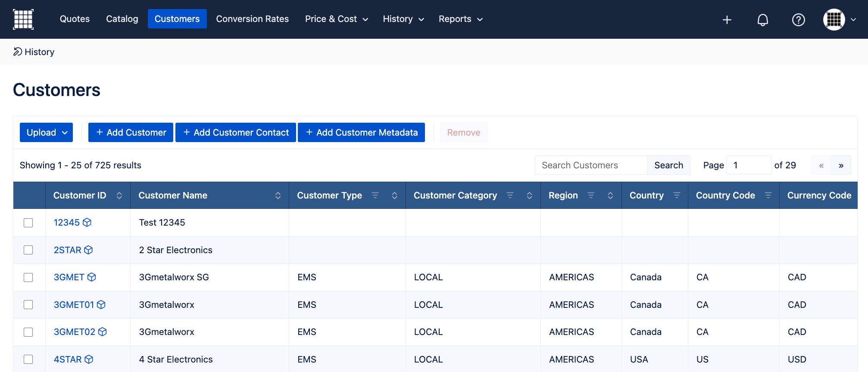Open customer 4STAR link
Viewport: 868px width, 372px height.
point(68,360)
